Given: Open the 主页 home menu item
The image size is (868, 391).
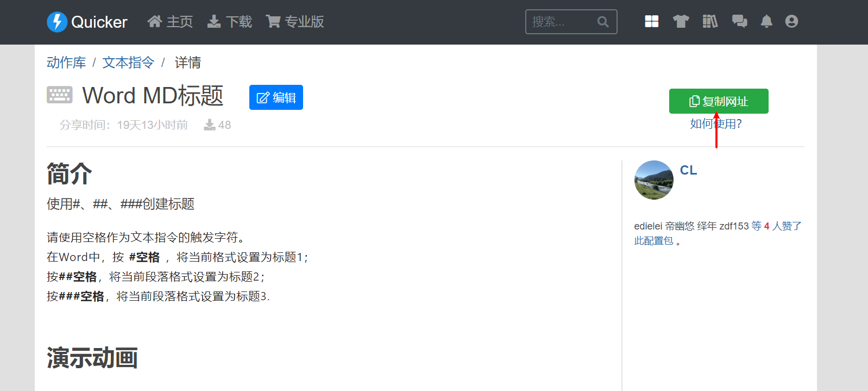Looking at the screenshot, I should [170, 22].
